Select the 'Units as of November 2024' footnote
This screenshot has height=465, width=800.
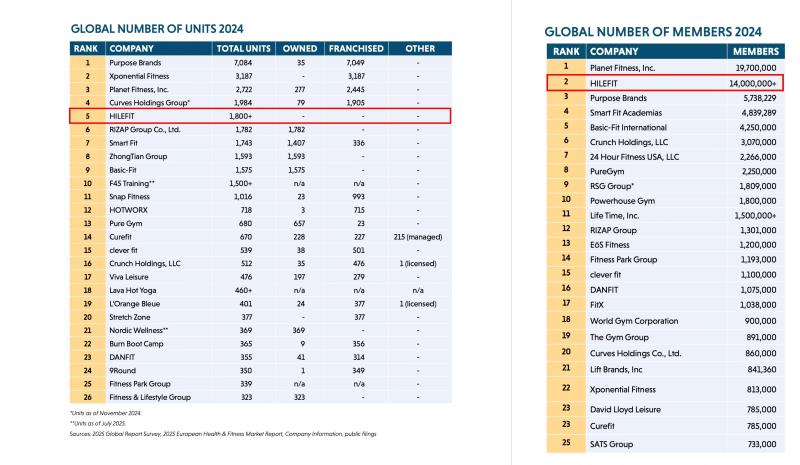click(106, 413)
